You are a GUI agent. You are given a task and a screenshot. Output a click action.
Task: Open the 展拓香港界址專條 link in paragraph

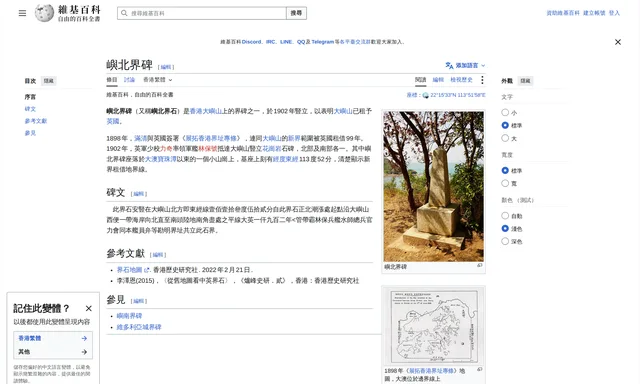(211, 138)
